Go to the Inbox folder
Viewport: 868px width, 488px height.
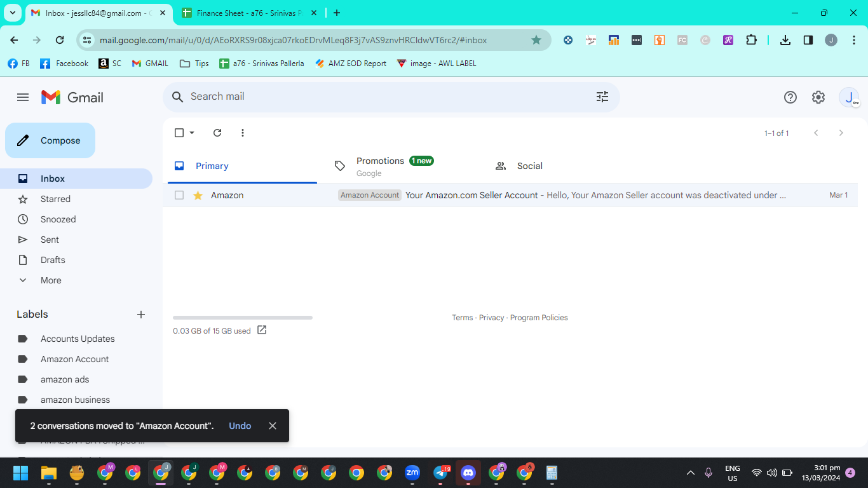[x=76, y=179]
